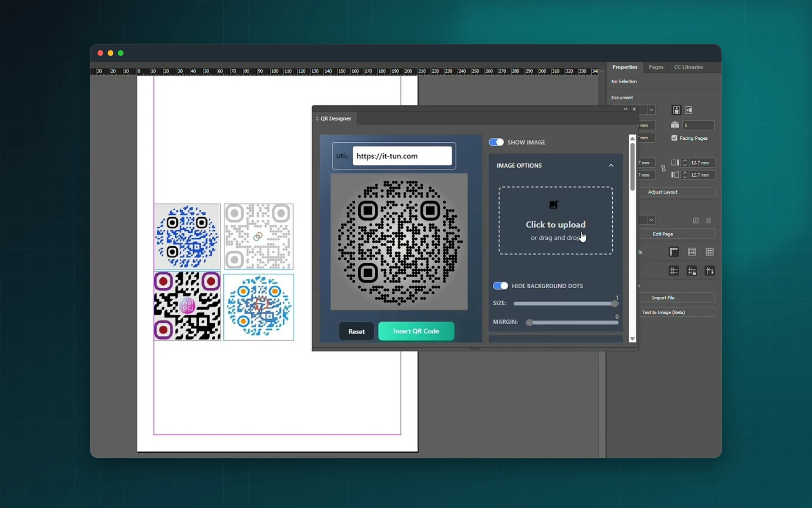
Task: Click stepper arrows of second 12.7 mm margin
Action: 685,175
